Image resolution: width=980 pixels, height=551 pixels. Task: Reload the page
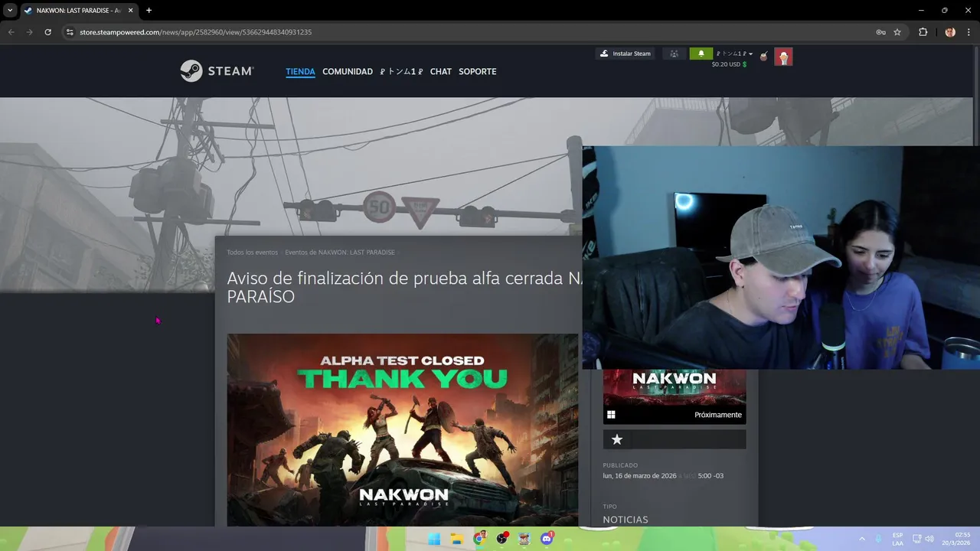(47, 32)
